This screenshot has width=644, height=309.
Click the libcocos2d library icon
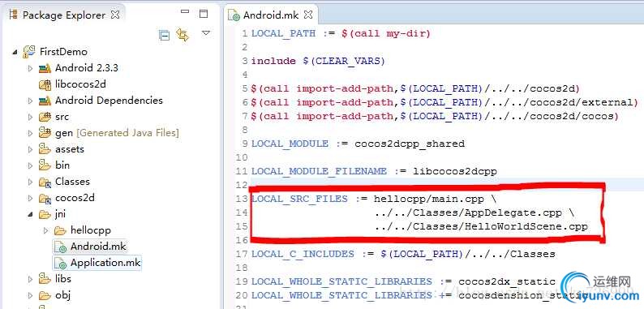click(x=45, y=84)
